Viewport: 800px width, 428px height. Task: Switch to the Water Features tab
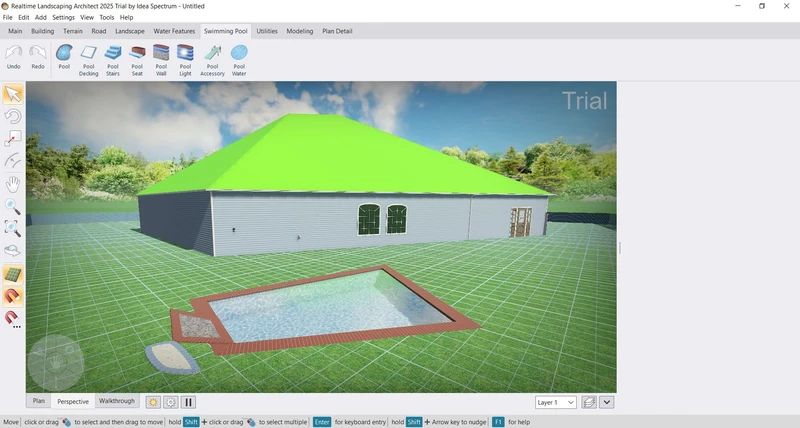(x=173, y=31)
